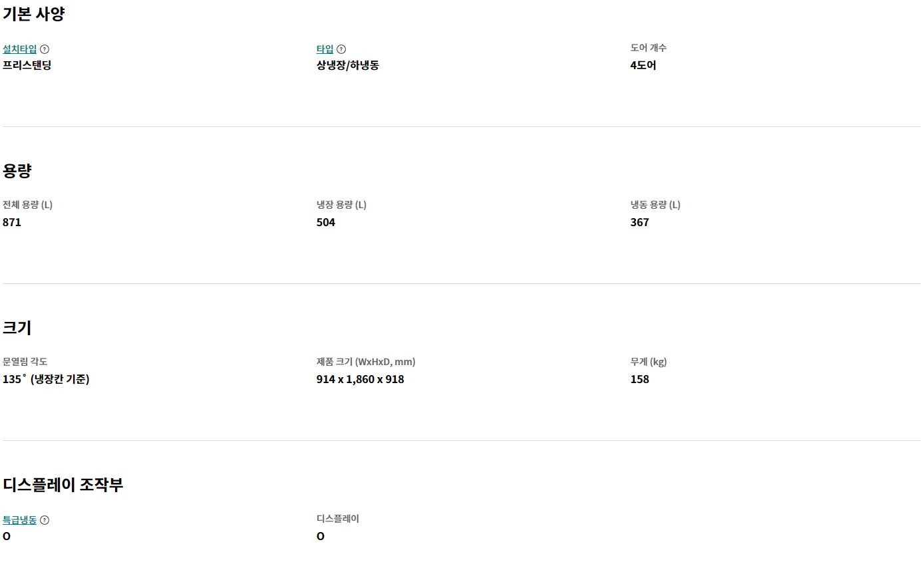Viewport: 924px width, 562px height.
Task: Click the 타입 link
Action: pyautogui.click(x=325, y=49)
